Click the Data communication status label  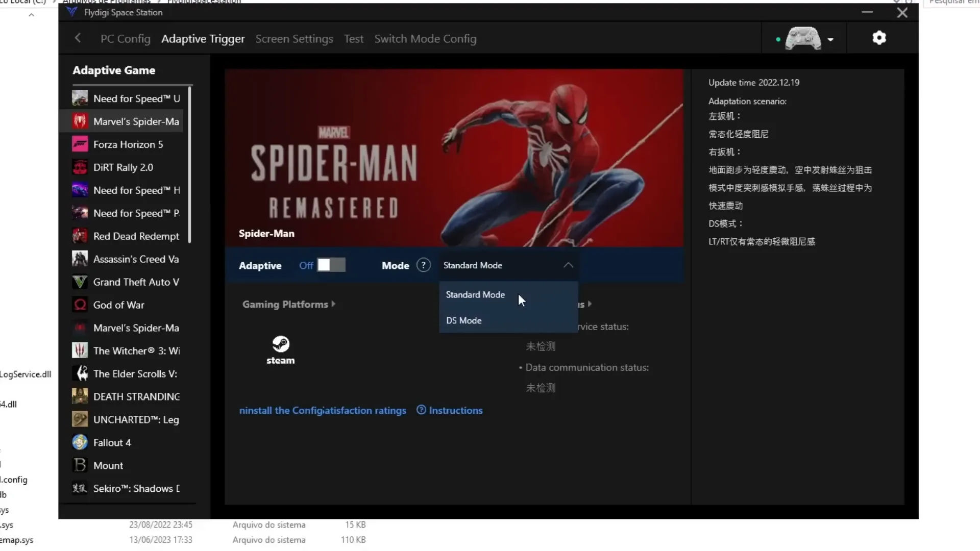tap(587, 367)
